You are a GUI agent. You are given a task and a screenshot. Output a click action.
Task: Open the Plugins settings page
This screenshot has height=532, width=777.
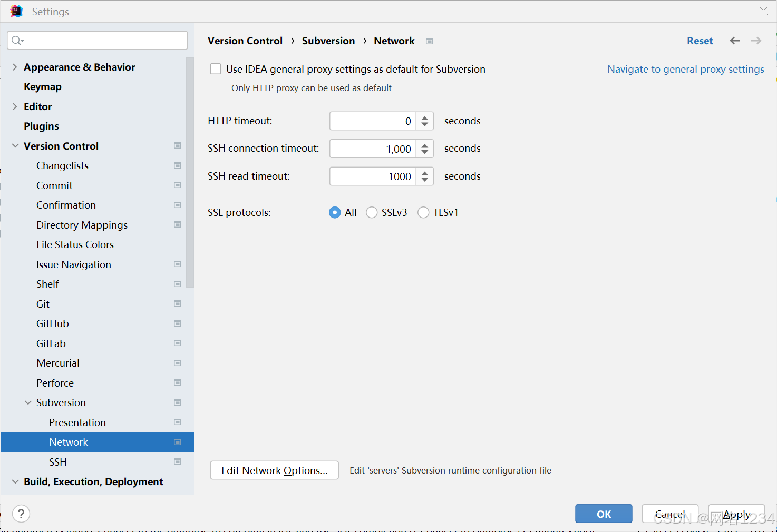coord(41,126)
